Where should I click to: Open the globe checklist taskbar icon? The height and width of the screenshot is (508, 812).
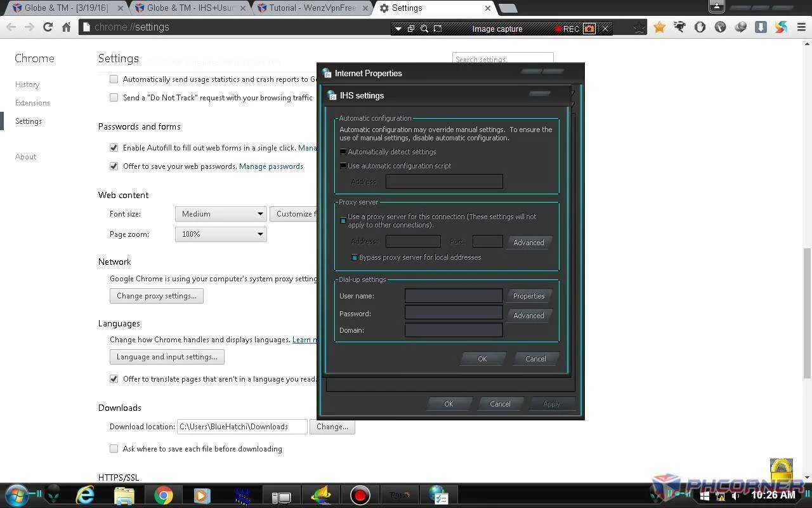tap(438, 495)
